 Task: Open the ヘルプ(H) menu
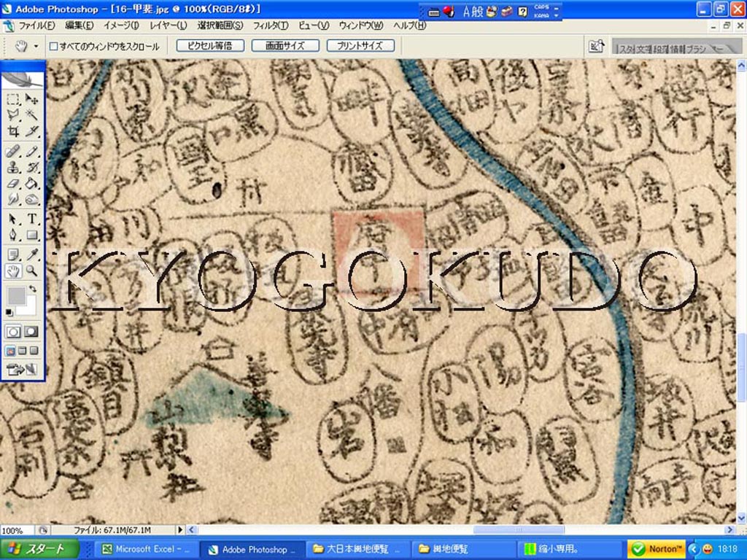[x=409, y=26]
